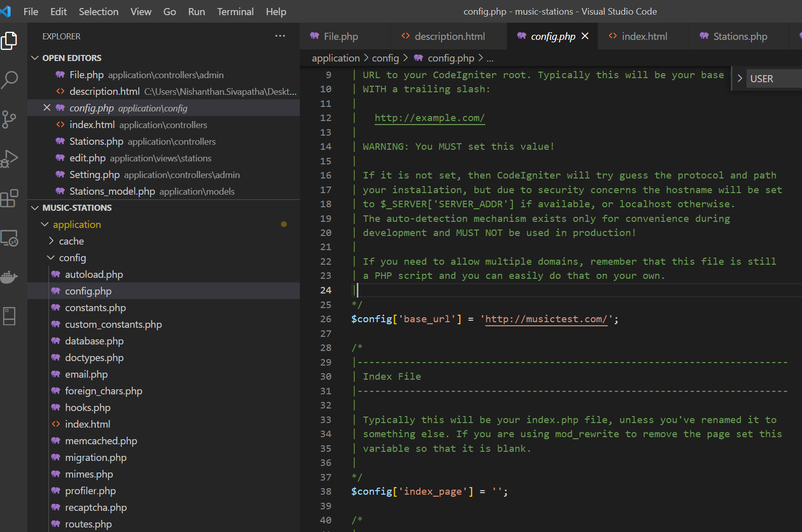The height and width of the screenshot is (532, 802).
Task: Open memcached.php file
Action: point(164,441)
